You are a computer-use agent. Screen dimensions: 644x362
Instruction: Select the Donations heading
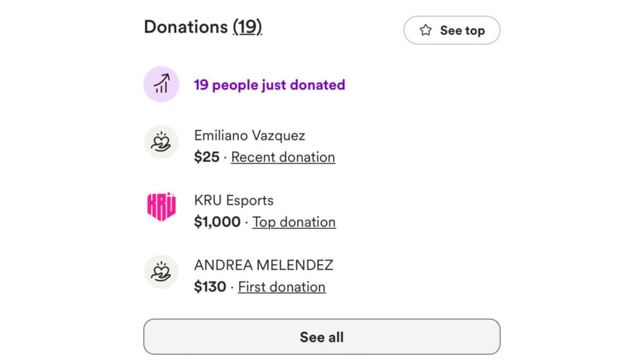187,27
